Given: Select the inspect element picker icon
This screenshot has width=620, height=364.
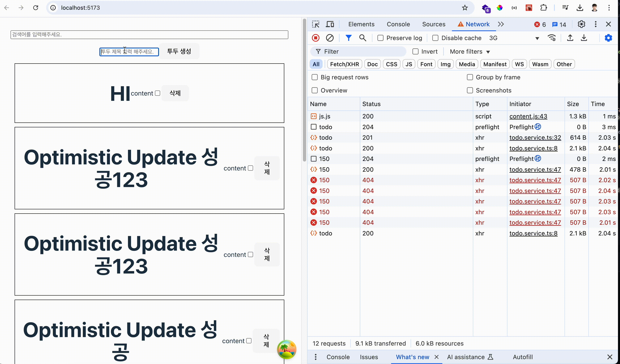Looking at the screenshot, I should [x=316, y=24].
